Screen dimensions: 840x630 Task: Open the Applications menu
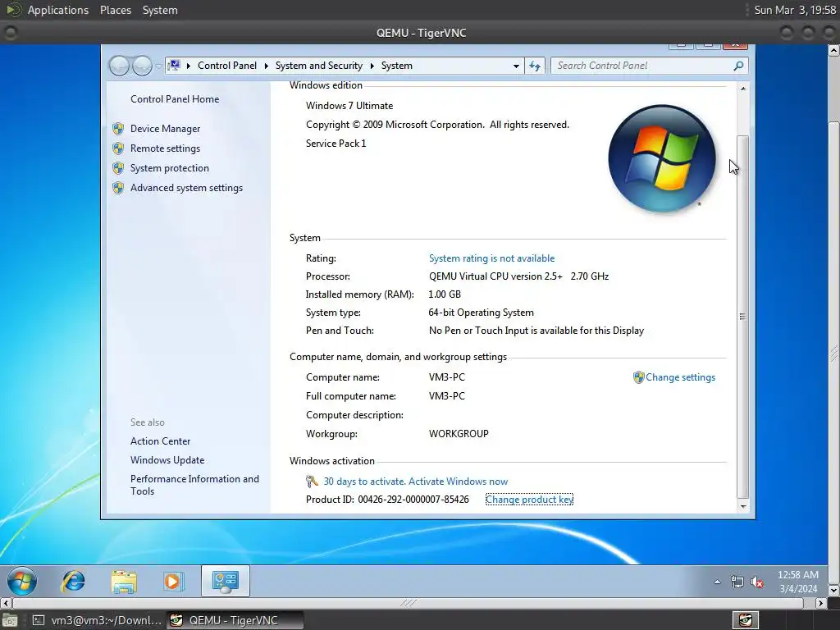coord(58,10)
